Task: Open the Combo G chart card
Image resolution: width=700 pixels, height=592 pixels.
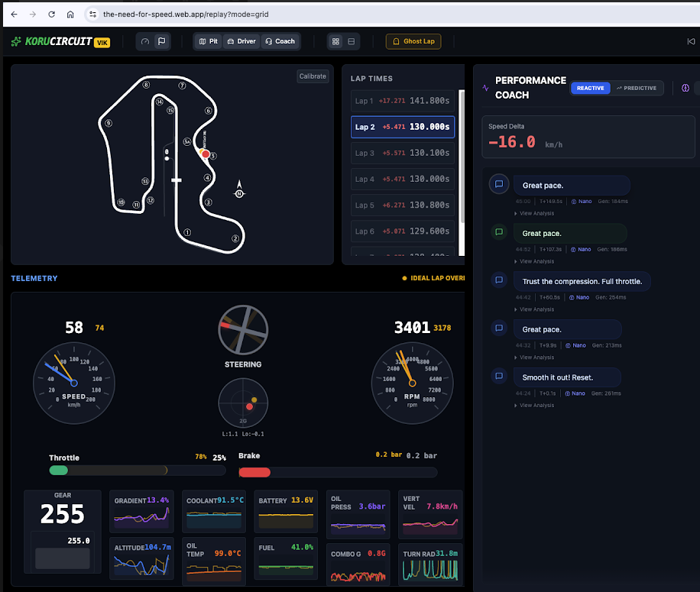Action: [x=358, y=565]
